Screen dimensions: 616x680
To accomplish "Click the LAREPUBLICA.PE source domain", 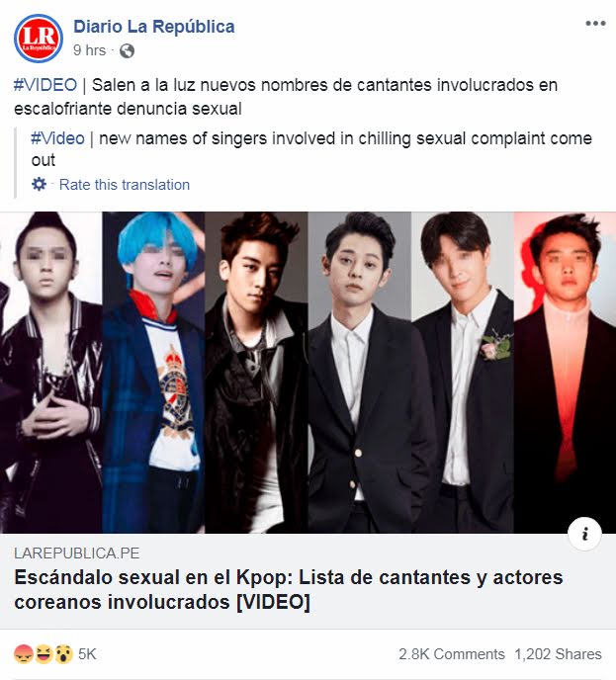I will pos(77,553).
